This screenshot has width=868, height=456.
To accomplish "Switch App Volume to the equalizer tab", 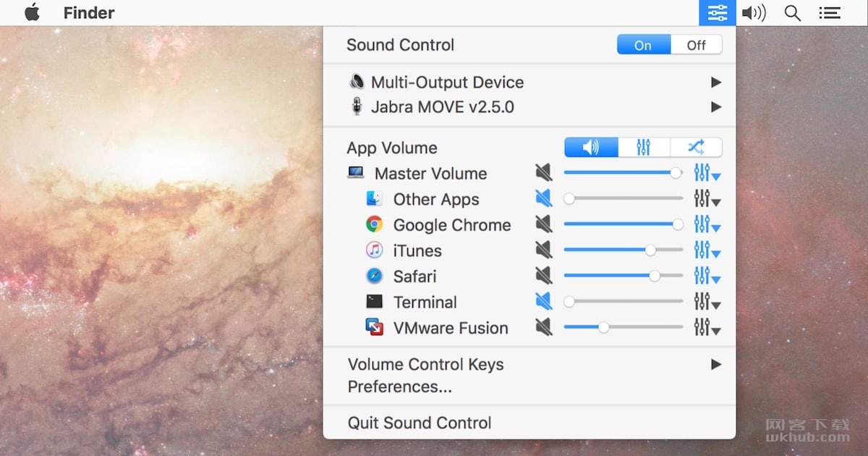I will (x=644, y=148).
